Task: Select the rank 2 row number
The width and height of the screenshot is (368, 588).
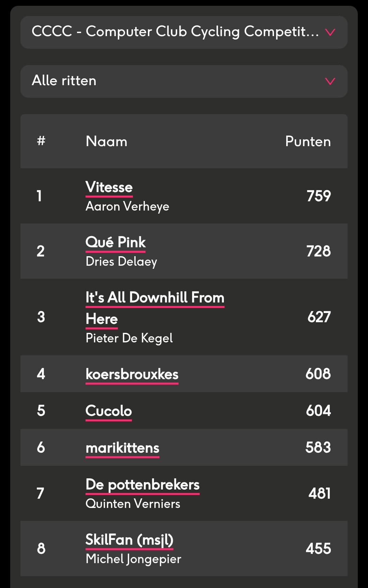Action: click(41, 251)
